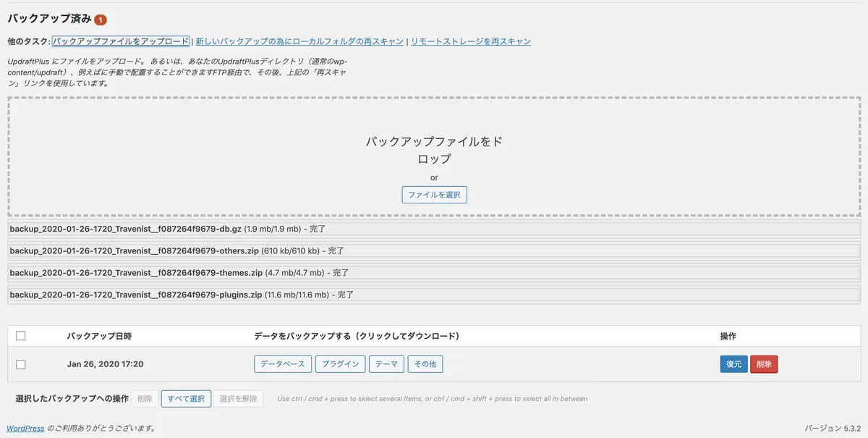The width and height of the screenshot is (868, 438).
Task: Click the ファイルを選択 button
Action: pyautogui.click(x=434, y=195)
